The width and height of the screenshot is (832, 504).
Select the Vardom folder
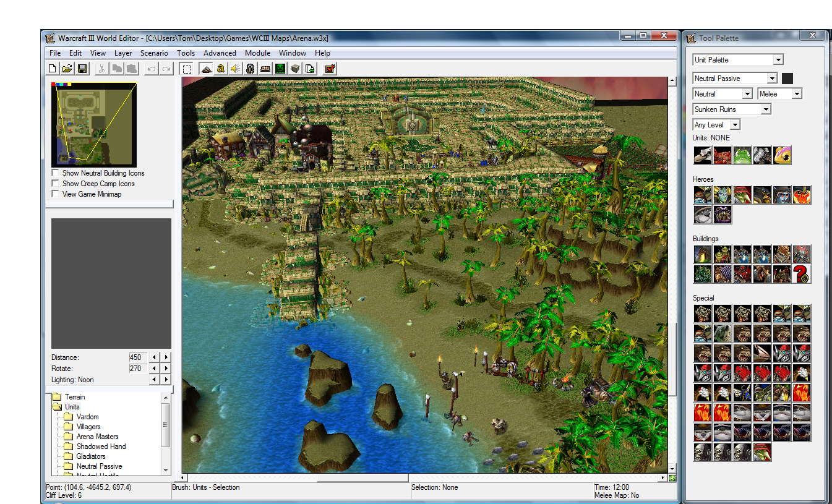click(x=82, y=417)
